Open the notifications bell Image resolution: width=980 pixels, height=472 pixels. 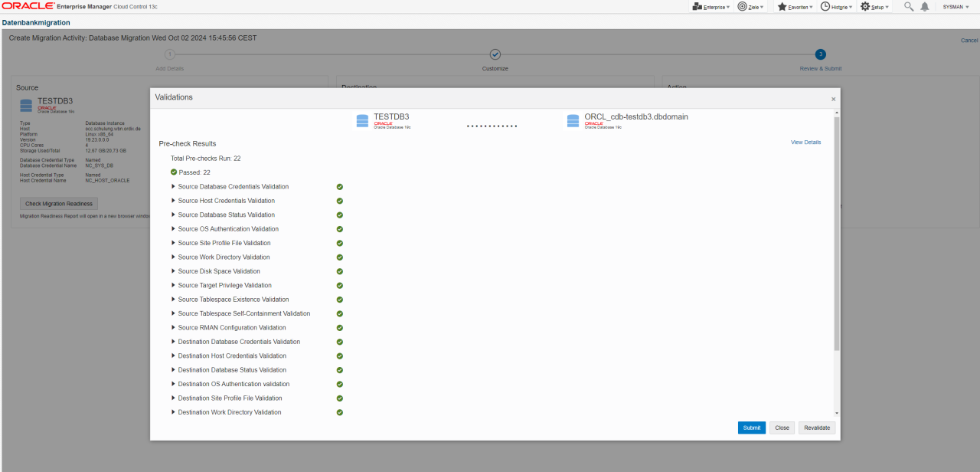pos(925,6)
